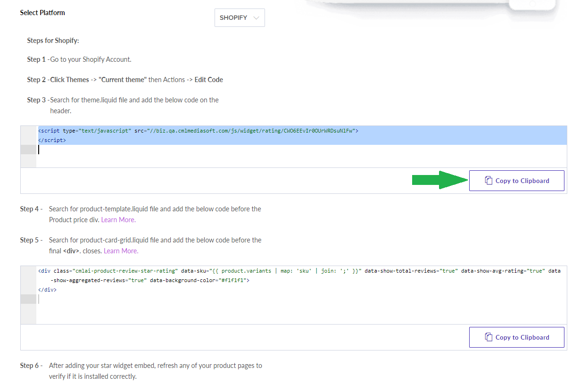
Task: Copy the script tag code to clipboard
Action: [516, 181]
